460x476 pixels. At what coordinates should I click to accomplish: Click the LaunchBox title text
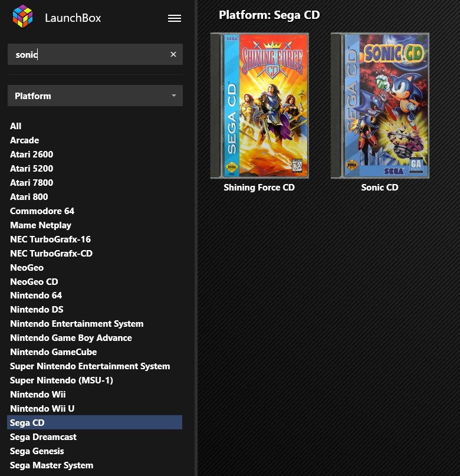click(x=73, y=18)
